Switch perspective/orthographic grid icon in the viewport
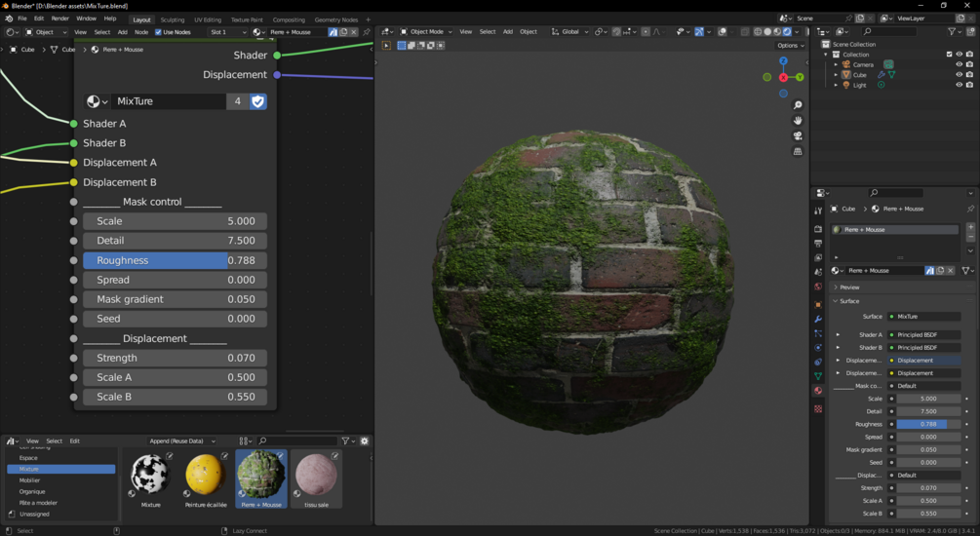This screenshot has width=980, height=536. coord(798,151)
